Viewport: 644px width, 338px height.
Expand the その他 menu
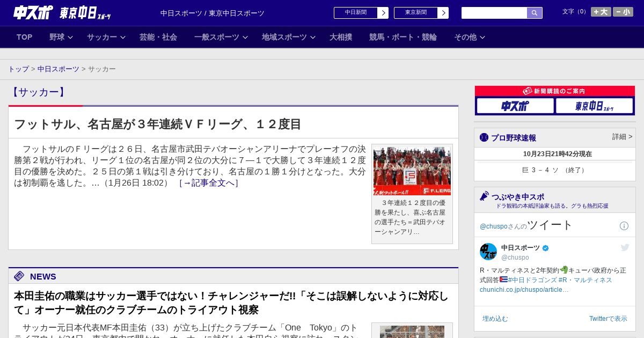(470, 37)
